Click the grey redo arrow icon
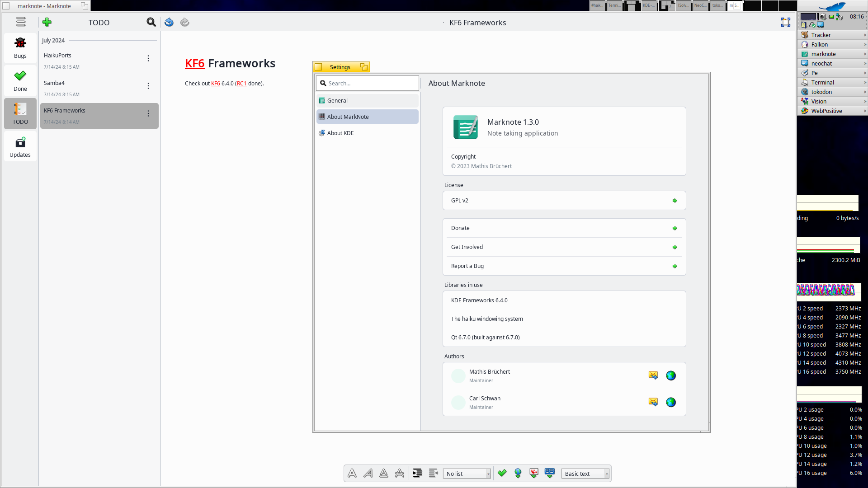This screenshot has height=488, width=868. point(185,22)
